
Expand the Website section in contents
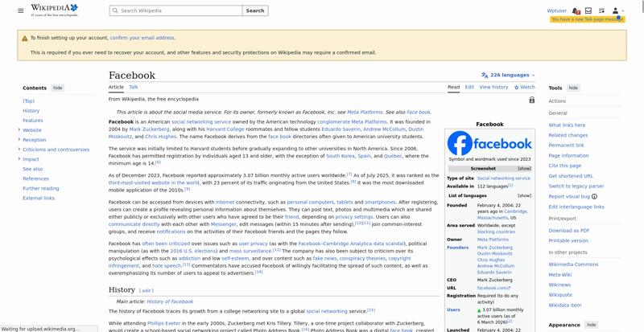[x=19, y=129]
